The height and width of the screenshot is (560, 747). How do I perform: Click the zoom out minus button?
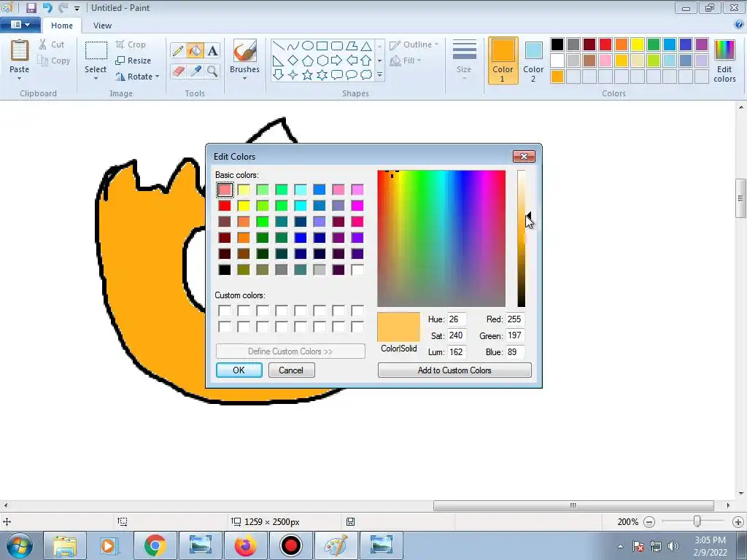[x=649, y=522]
